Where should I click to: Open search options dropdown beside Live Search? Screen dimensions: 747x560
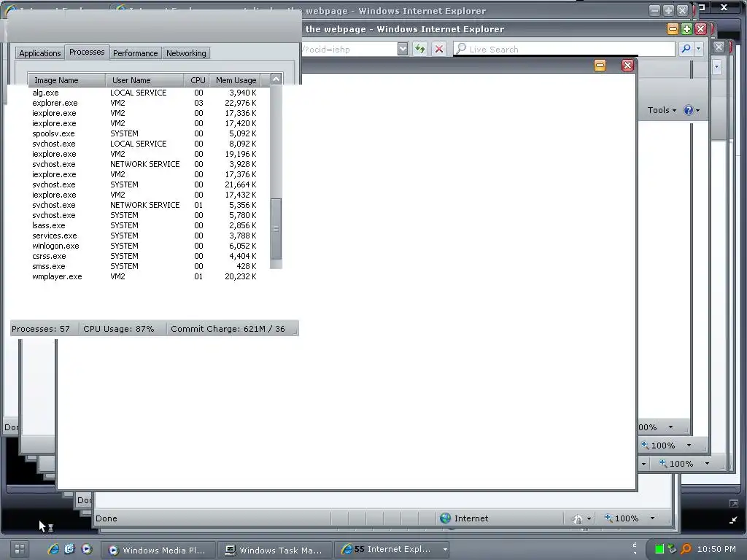point(698,49)
